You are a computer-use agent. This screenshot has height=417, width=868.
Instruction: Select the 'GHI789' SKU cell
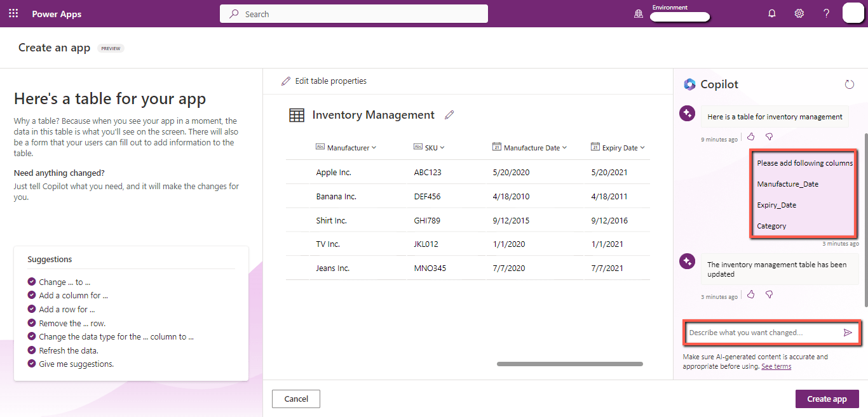tap(427, 220)
